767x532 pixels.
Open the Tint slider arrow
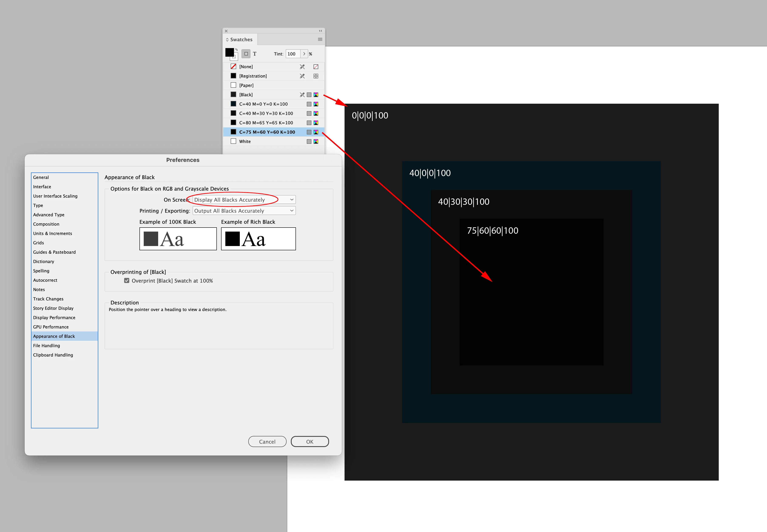click(x=304, y=54)
